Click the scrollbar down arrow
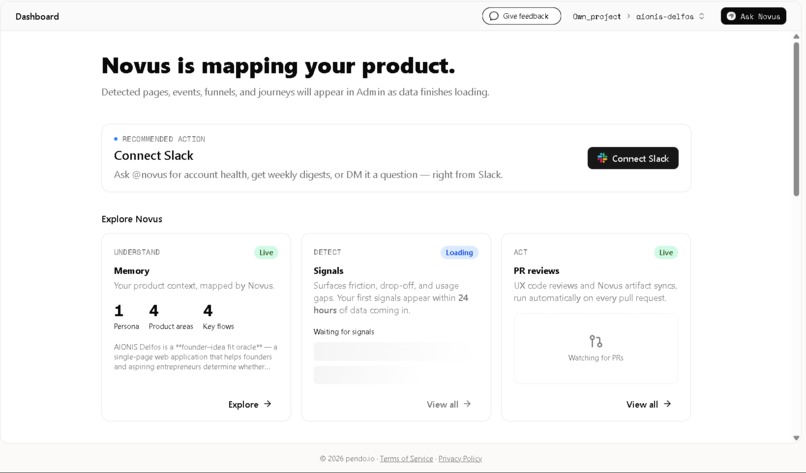The image size is (806, 473). point(796,438)
